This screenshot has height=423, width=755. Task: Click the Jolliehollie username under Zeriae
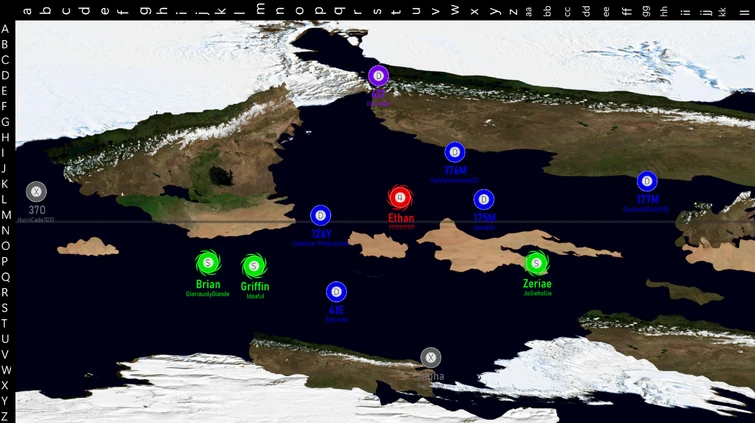537,293
